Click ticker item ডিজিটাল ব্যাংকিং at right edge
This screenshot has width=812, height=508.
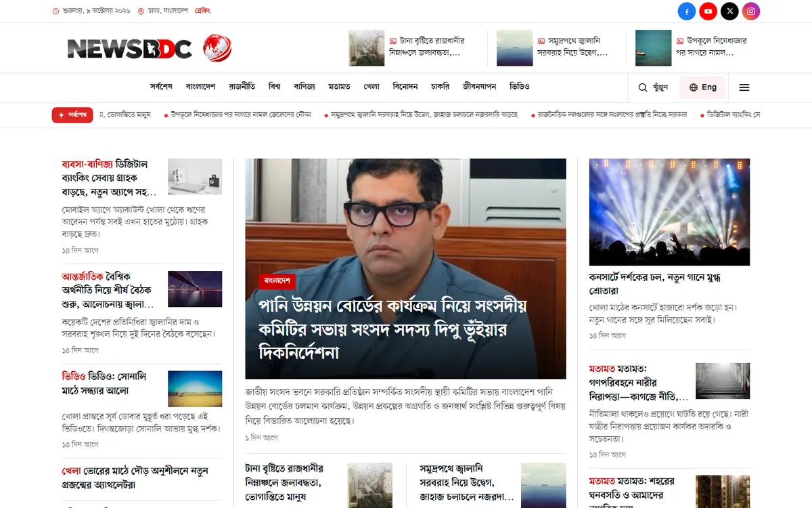click(734, 115)
